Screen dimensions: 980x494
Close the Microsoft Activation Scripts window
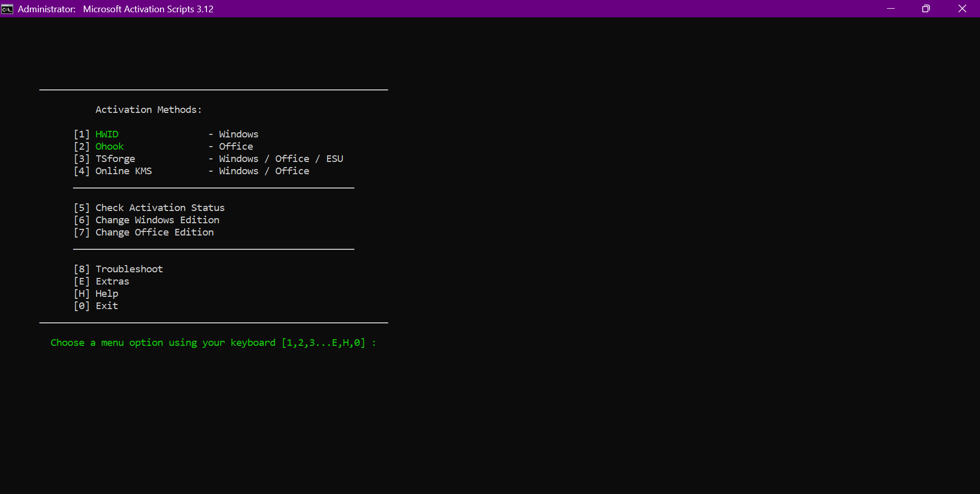[x=962, y=9]
